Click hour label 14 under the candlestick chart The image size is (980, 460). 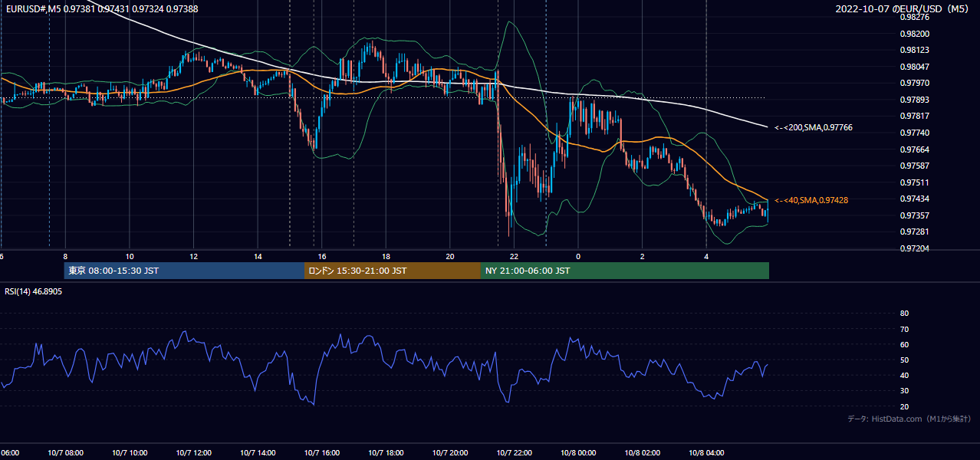258,257
